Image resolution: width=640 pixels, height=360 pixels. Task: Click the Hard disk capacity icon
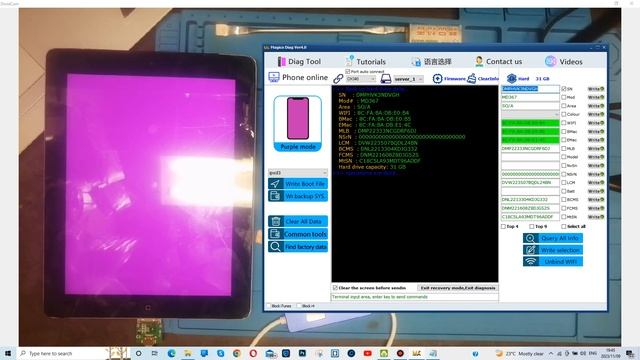tap(511, 78)
